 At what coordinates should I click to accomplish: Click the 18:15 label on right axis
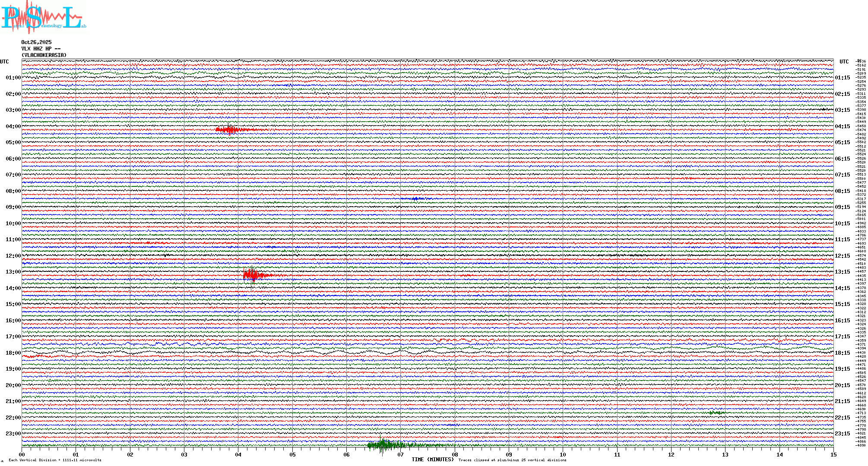(843, 353)
